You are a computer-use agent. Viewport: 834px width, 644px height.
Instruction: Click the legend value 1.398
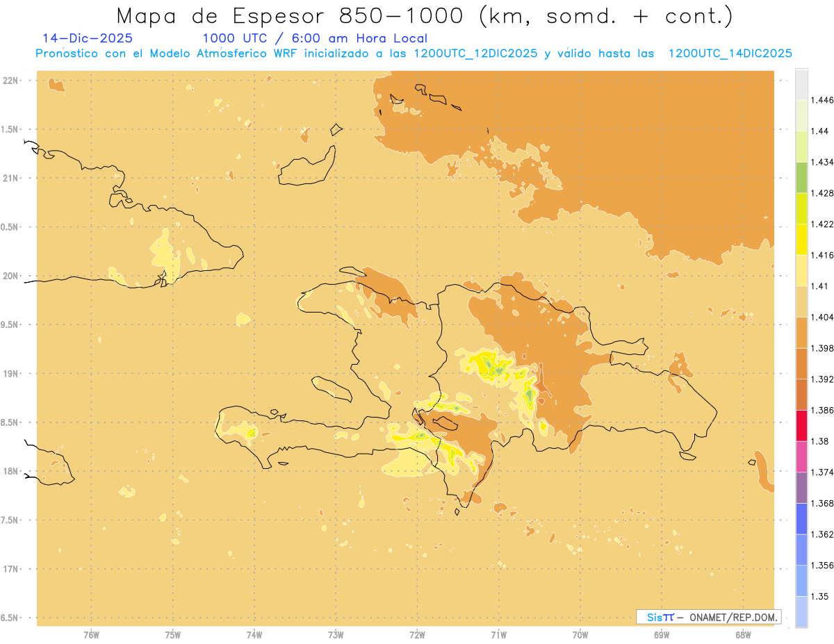(823, 348)
